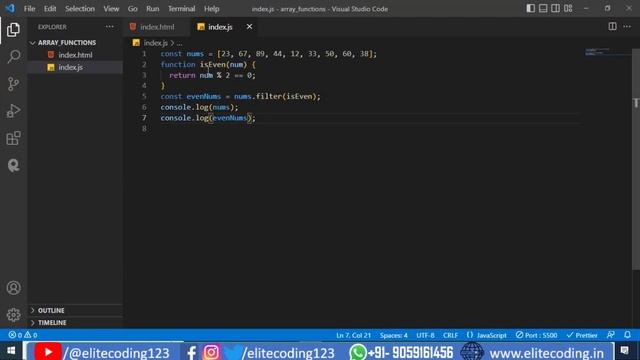640x360 pixels.
Task: Open the File menu
Action: 29,9
